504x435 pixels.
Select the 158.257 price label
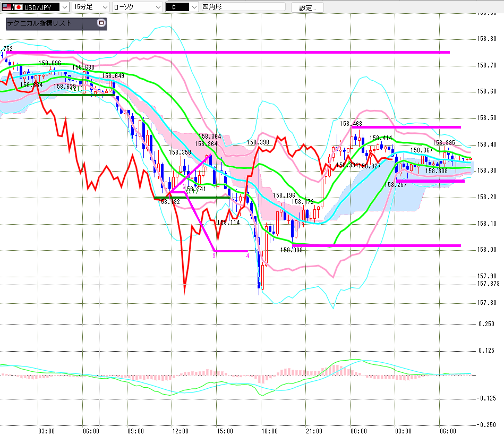(395, 184)
